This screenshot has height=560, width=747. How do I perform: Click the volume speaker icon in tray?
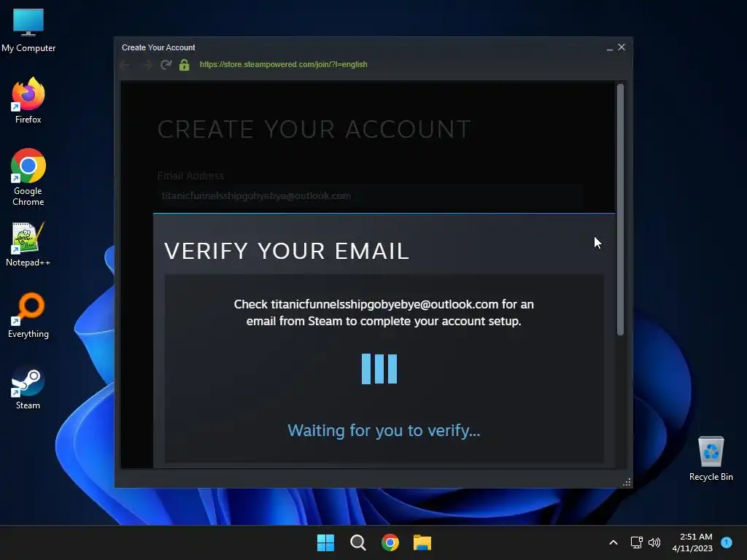click(654, 542)
